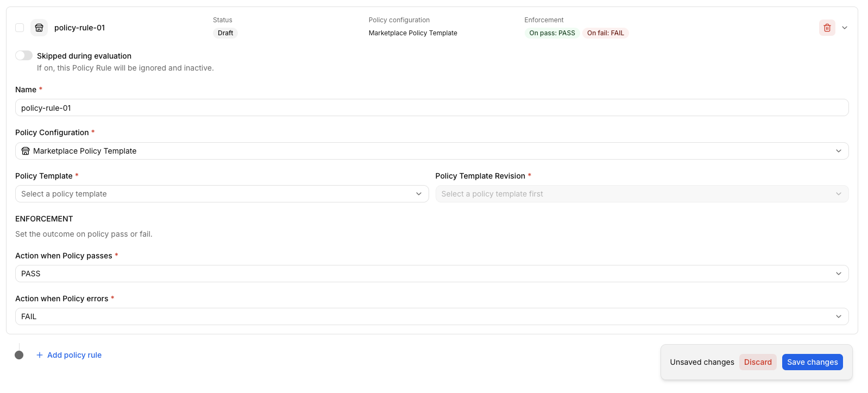Open the Select a policy template dropdown
The image size is (868, 393).
222,194
